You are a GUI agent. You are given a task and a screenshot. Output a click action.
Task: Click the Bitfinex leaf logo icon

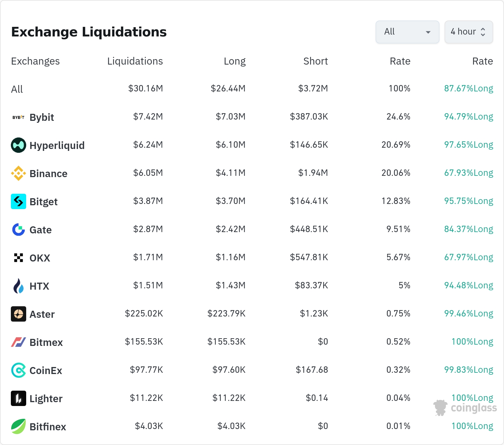point(18,426)
